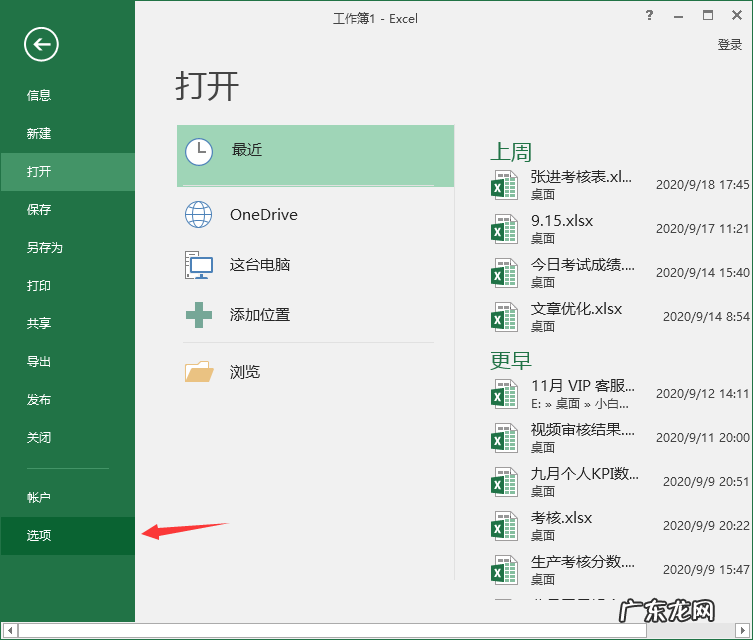Open the 打印 page
Viewport: 753px width, 640px height.
click(x=68, y=286)
